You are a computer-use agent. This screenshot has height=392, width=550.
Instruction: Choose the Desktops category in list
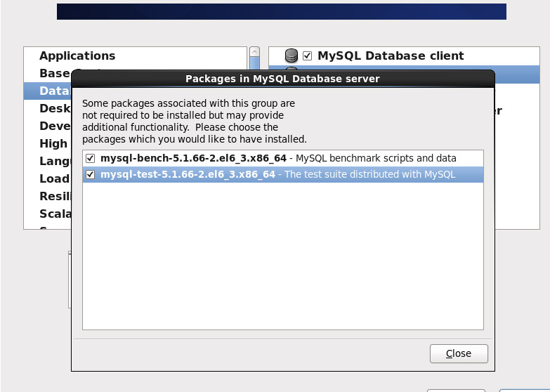[55, 108]
